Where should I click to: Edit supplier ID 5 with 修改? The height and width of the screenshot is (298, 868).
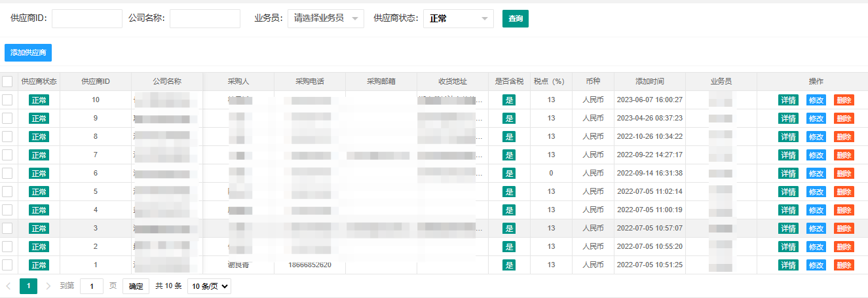click(816, 192)
